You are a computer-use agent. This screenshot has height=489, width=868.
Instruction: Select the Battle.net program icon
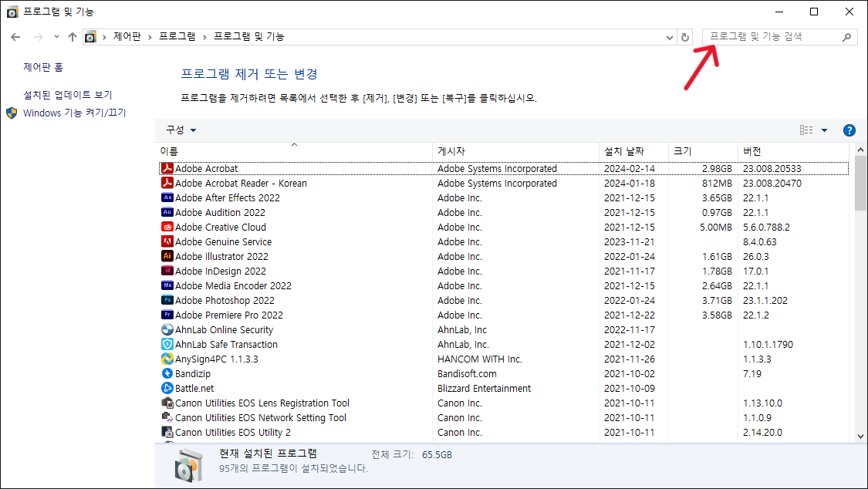tap(167, 388)
